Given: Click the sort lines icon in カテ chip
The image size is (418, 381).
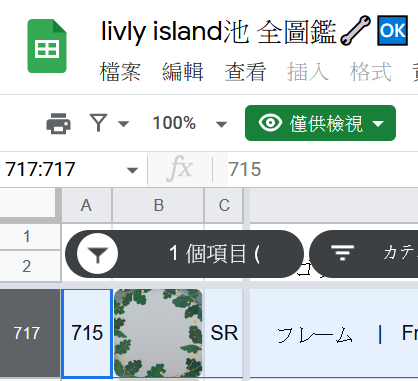Looking at the screenshot, I should tap(342, 253).
